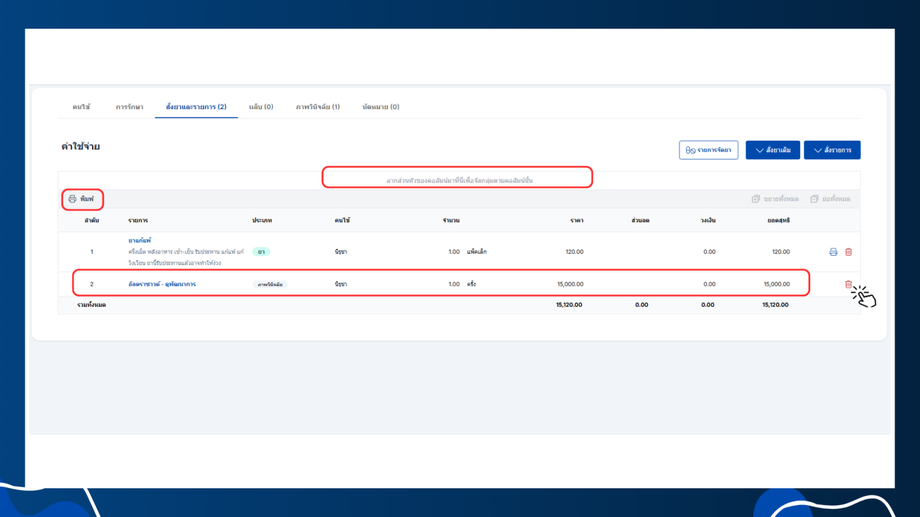Click the drop-area hint text above table

[x=459, y=181]
